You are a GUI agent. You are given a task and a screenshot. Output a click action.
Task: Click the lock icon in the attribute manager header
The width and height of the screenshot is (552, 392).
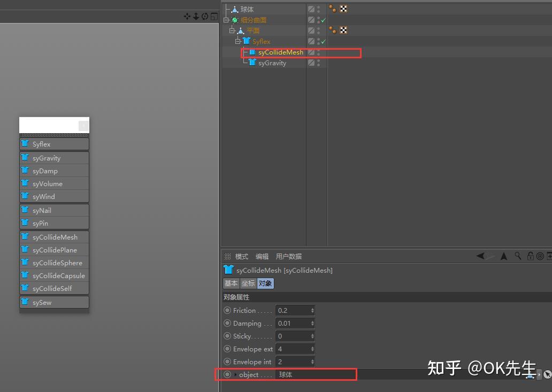click(528, 256)
